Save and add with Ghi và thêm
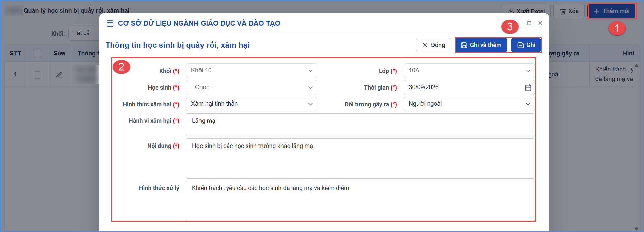 click(x=481, y=45)
